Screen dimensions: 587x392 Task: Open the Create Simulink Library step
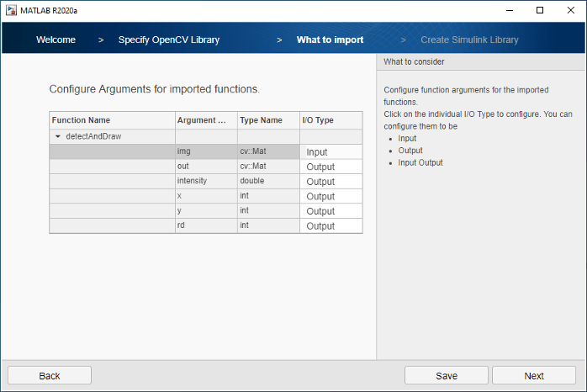(x=469, y=40)
